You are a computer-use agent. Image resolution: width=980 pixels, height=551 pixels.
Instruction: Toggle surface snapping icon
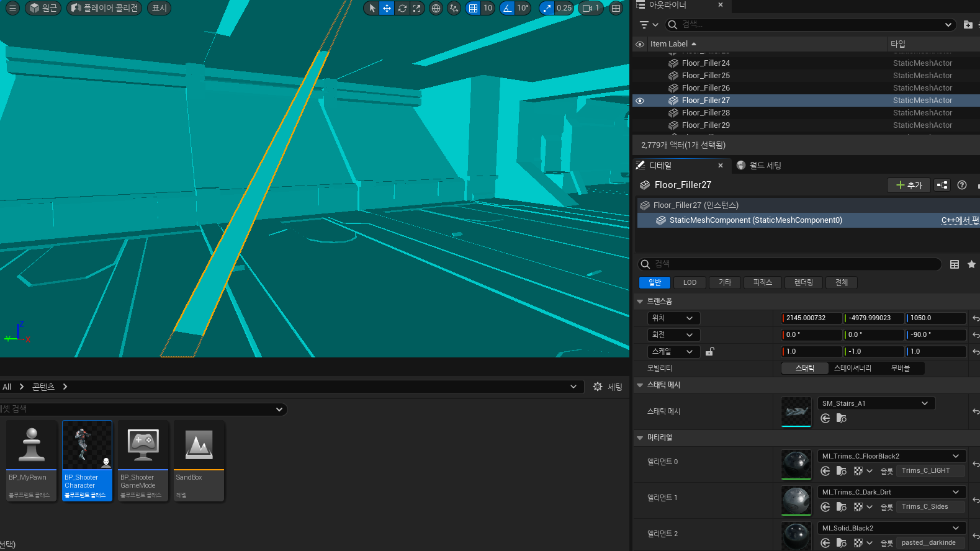(454, 8)
